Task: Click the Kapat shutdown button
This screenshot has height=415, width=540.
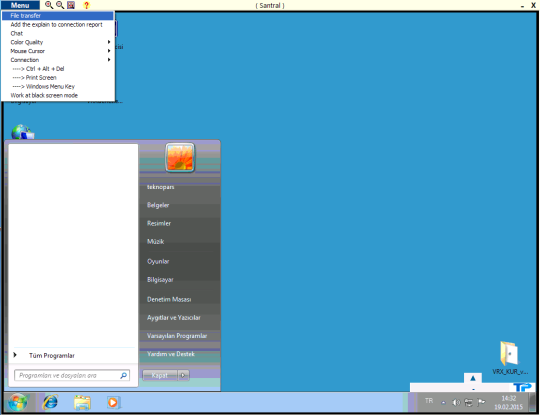Action: (x=159, y=375)
